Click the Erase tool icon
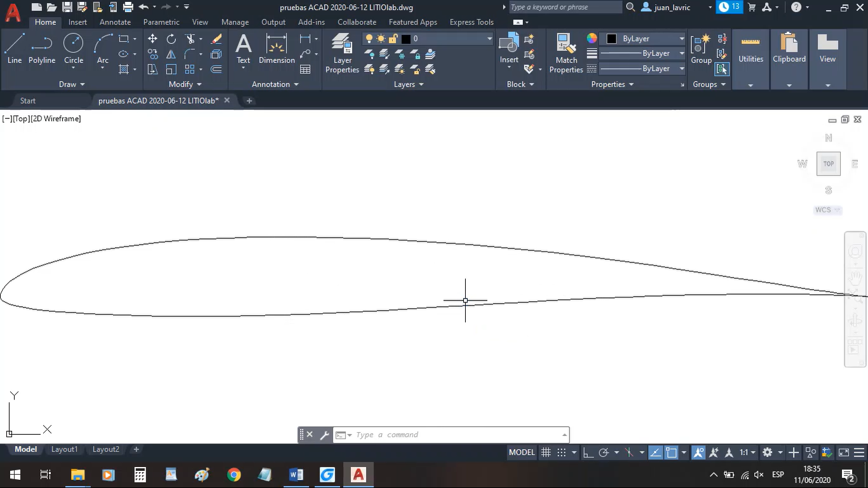 click(x=217, y=39)
